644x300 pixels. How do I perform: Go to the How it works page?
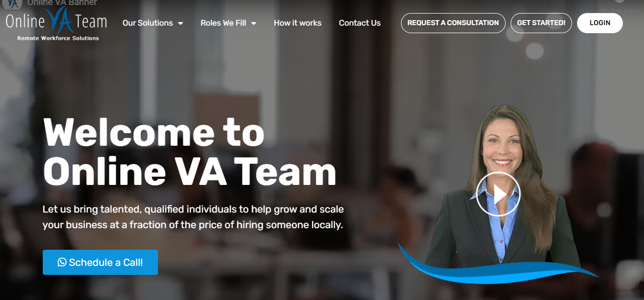(x=297, y=23)
